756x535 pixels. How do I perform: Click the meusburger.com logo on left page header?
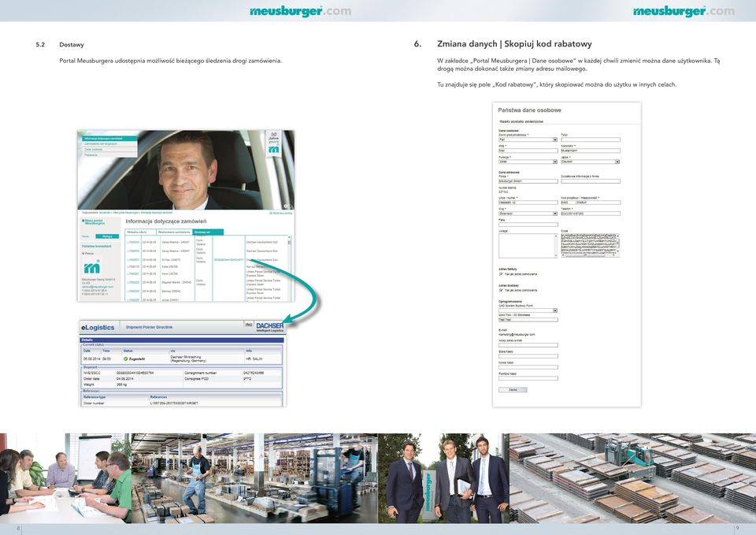coord(300,10)
